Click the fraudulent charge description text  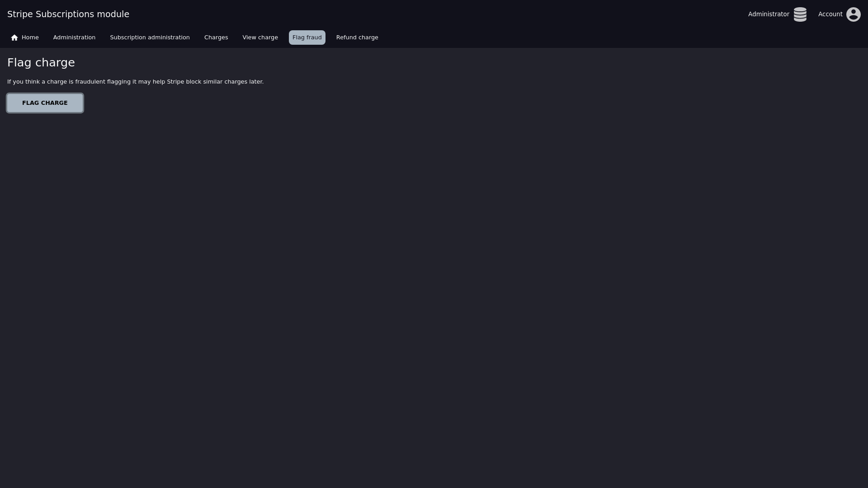click(135, 82)
